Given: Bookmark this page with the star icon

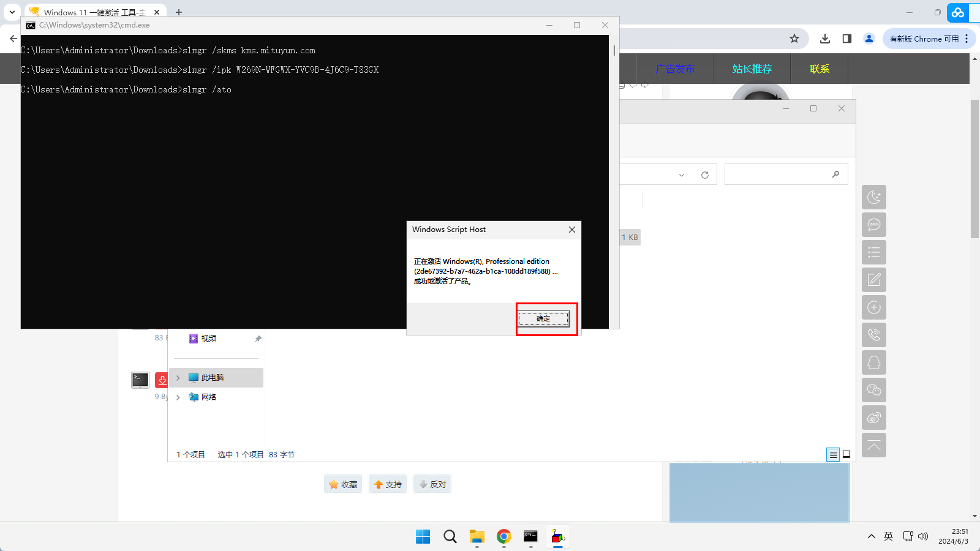Looking at the screenshot, I should point(794,39).
